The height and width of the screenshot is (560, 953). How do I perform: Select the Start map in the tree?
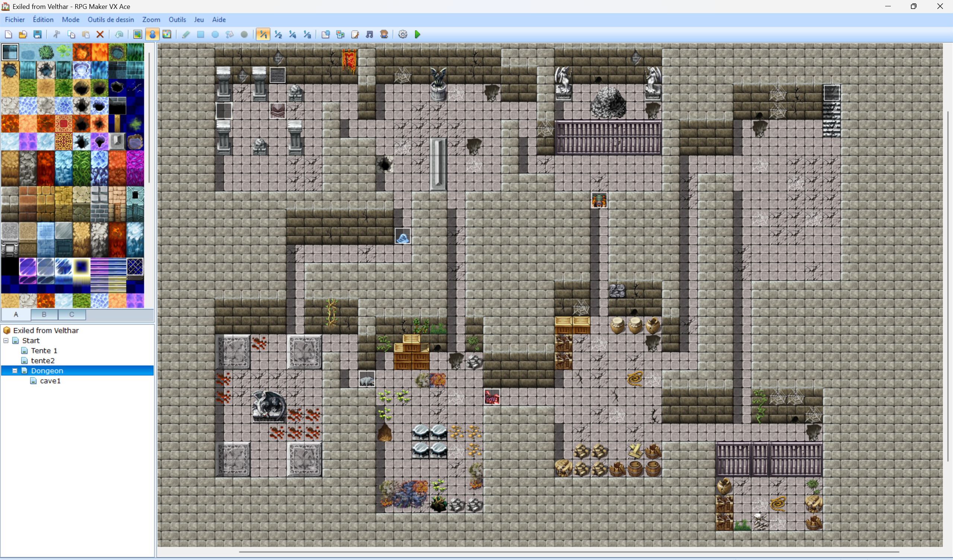click(31, 341)
